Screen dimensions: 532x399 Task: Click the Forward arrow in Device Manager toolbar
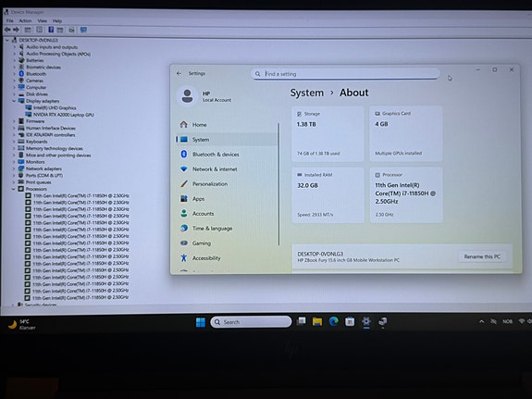[16, 30]
